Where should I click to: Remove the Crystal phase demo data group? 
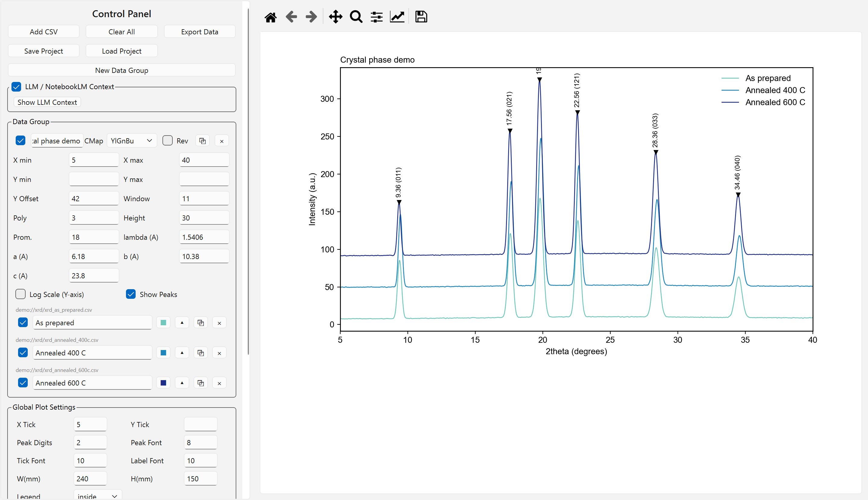[222, 141]
